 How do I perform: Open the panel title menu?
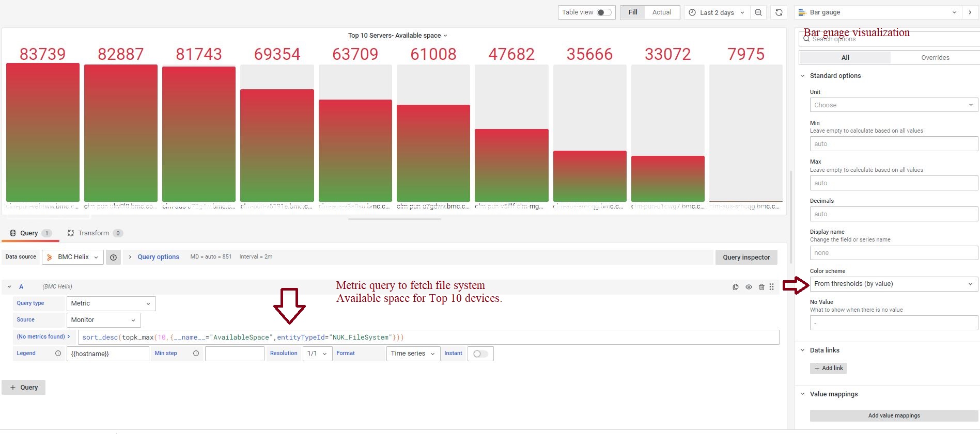397,36
